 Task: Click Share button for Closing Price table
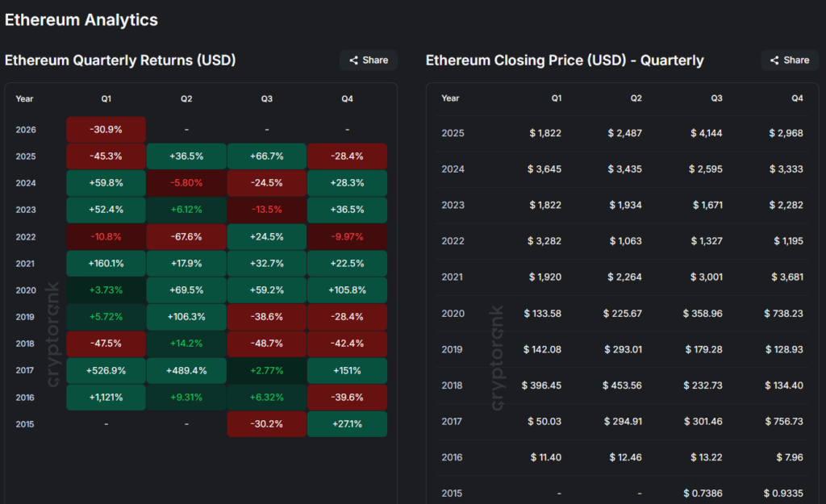pos(790,60)
